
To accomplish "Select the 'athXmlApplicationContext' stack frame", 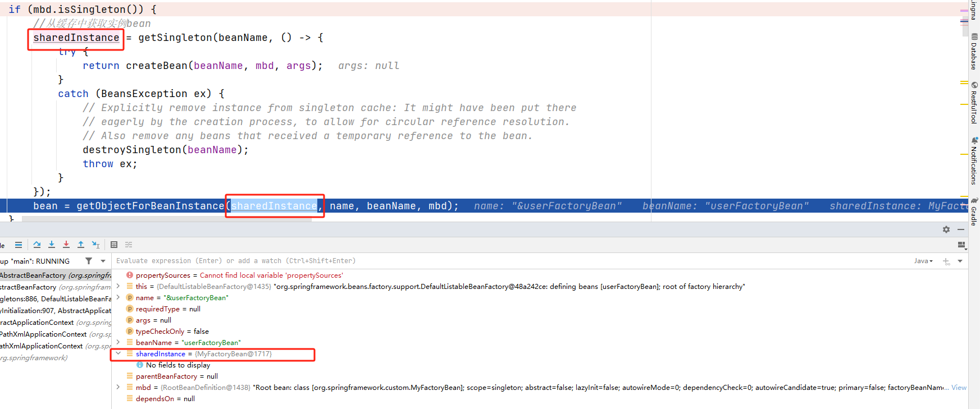I will (56, 346).
